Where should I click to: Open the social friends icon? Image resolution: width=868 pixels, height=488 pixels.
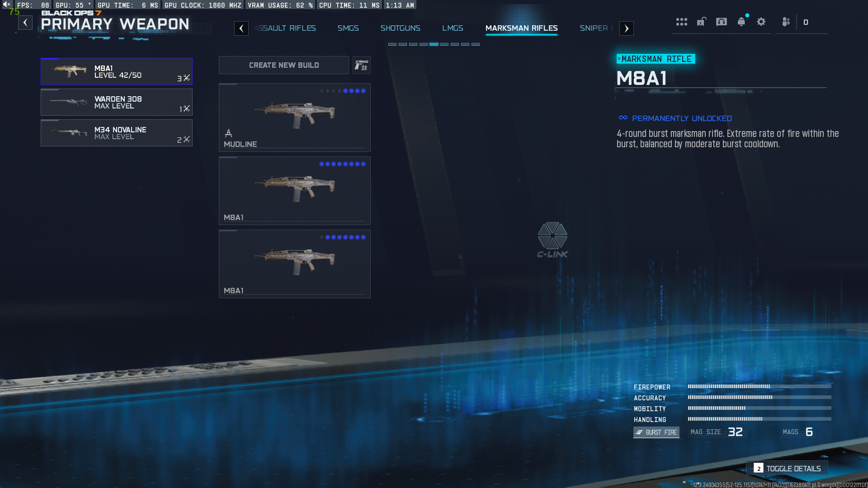(786, 22)
